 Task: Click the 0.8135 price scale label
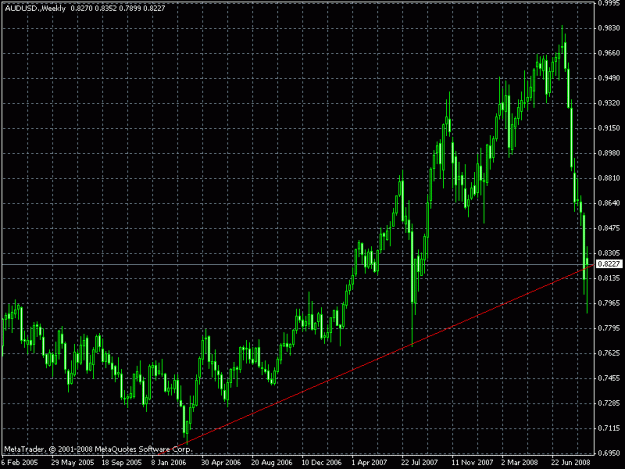pyautogui.click(x=609, y=278)
